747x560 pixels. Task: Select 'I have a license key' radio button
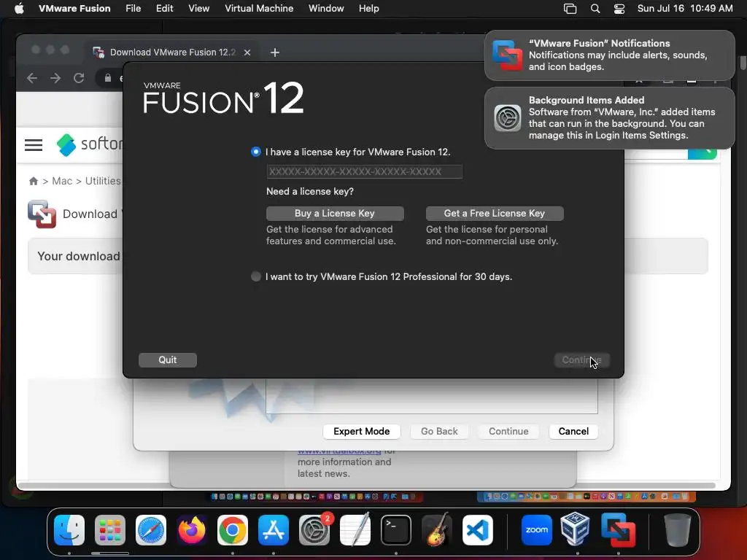(256, 152)
